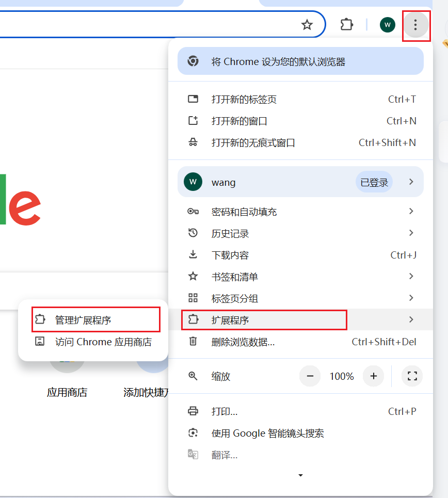448x498 pixels.
Task: Click the store icon beside 访问 Chrome 应用商店
Action: point(40,341)
